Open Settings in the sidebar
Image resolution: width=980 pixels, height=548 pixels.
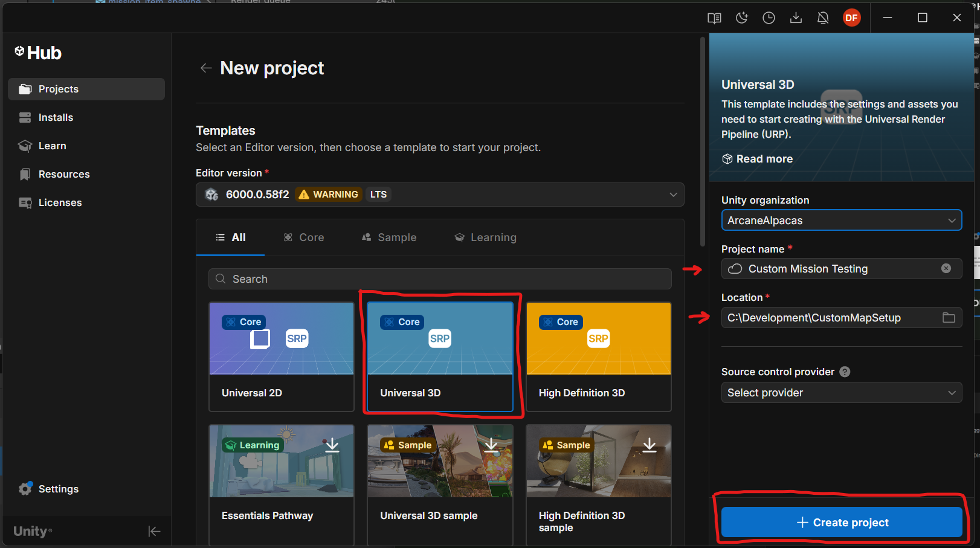[86, 489]
